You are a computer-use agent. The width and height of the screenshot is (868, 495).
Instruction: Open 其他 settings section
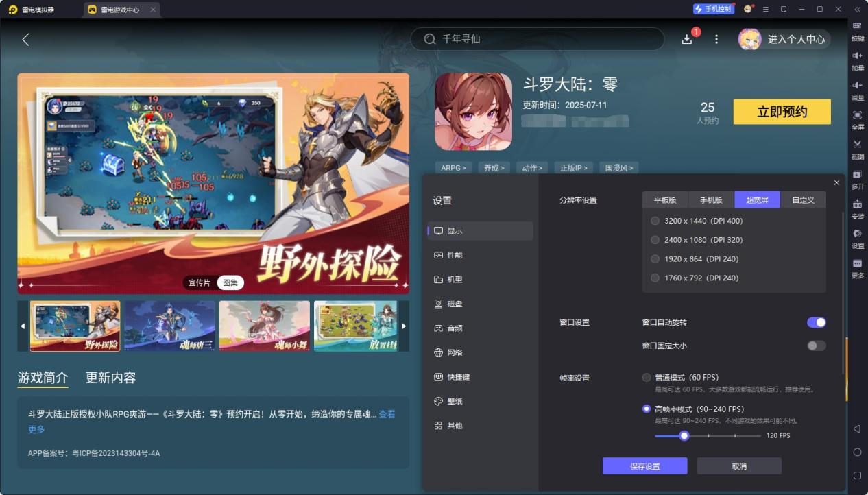click(x=480, y=426)
